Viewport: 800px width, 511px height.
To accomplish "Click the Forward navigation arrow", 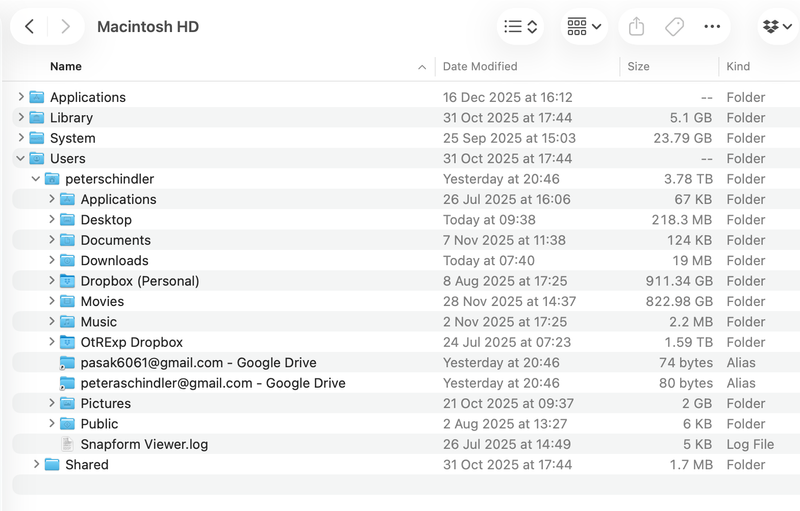I will [x=66, y=27].
